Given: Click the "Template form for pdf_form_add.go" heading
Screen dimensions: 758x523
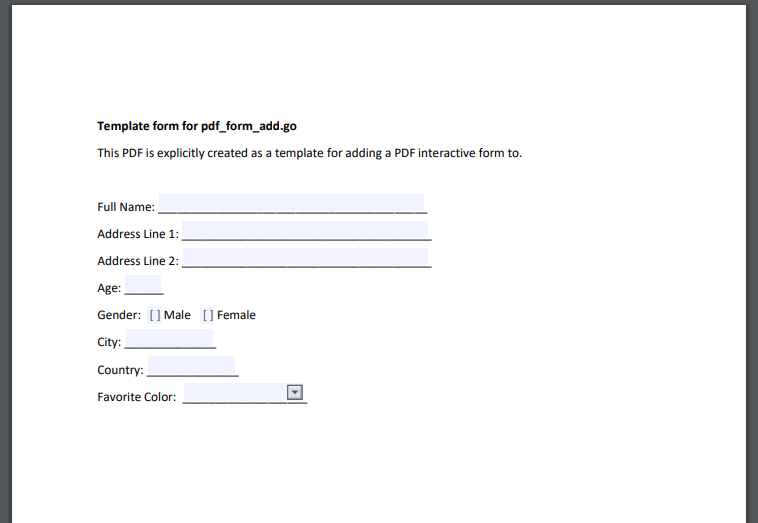Looking at the screenshot, I should click(197, 126).
